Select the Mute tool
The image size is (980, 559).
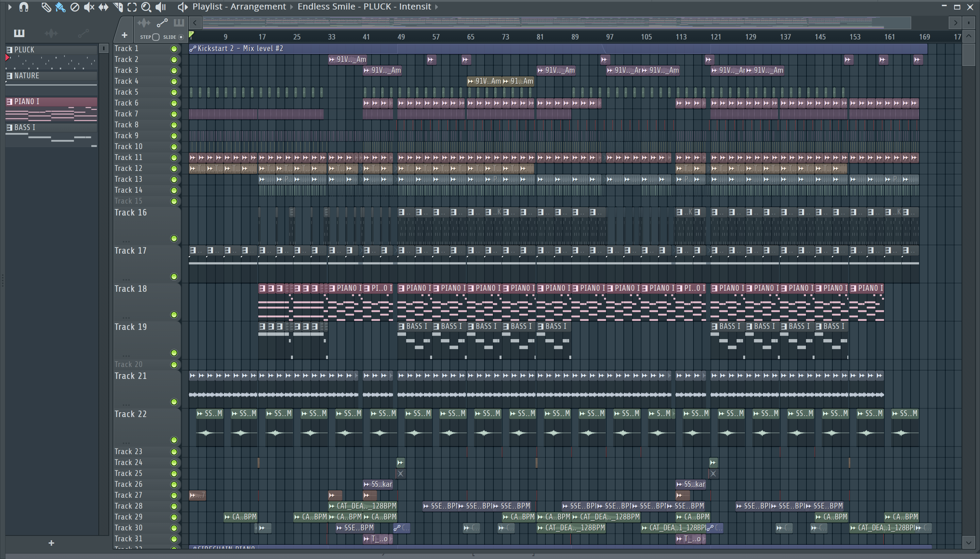tap(89, 7)
